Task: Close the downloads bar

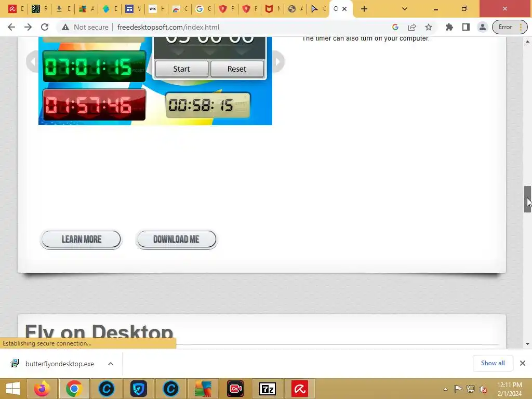Action: (523, 363)
